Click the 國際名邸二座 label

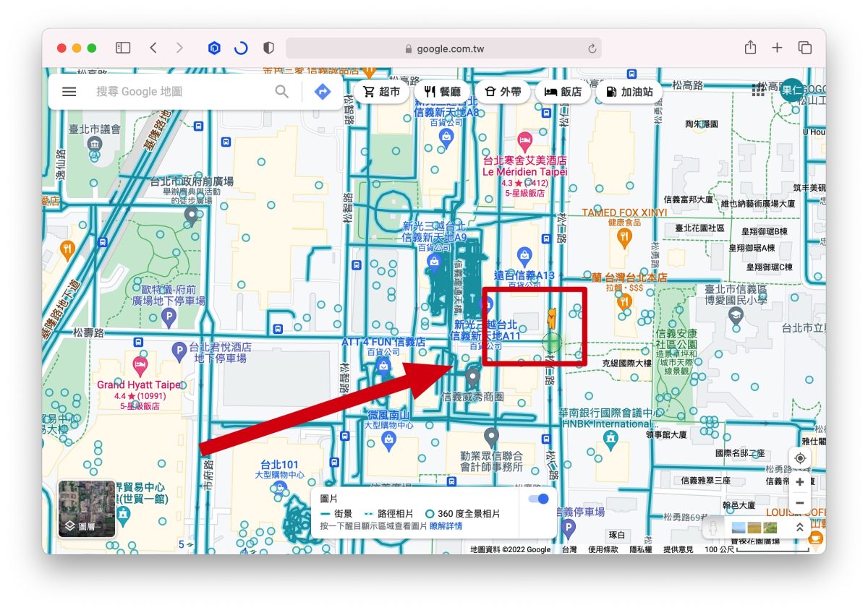pyautogui.click(x=739, y=453)
